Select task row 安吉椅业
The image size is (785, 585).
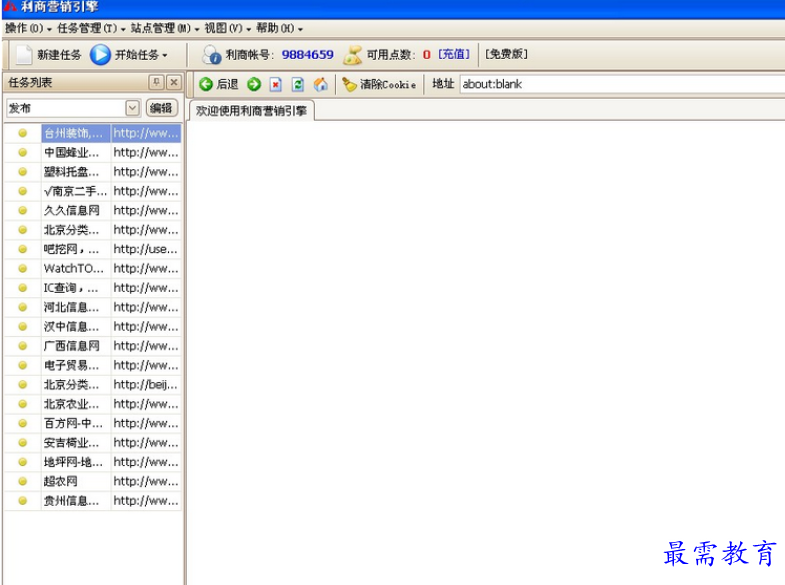click(93, 443)
